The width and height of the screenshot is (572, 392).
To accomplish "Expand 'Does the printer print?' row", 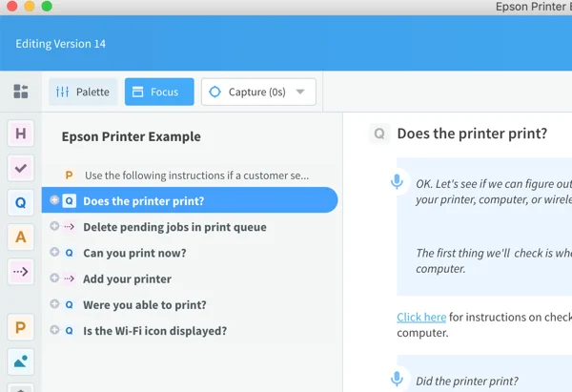I will click(x=54, y=200).
